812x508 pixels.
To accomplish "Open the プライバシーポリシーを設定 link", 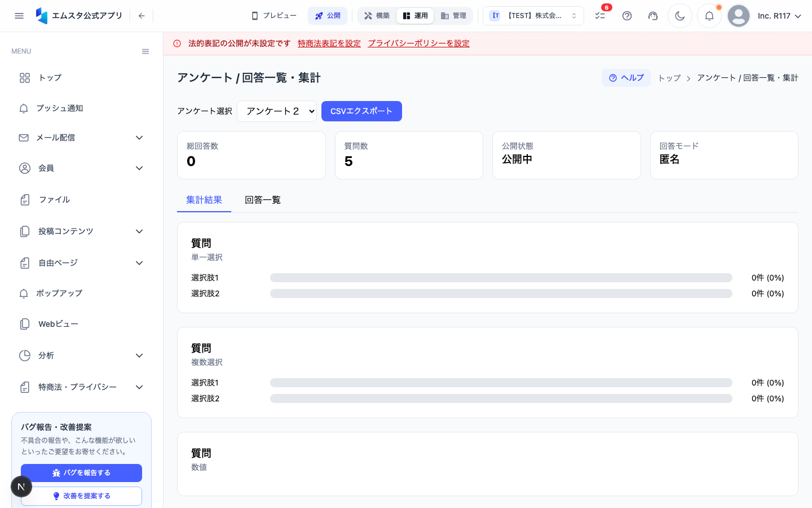I will (x=418, y=43).
